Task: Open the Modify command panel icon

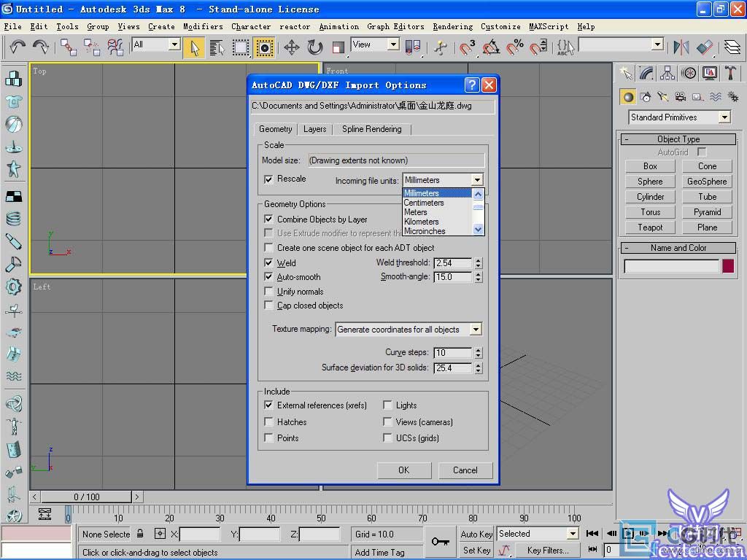Action: (646, 73)
